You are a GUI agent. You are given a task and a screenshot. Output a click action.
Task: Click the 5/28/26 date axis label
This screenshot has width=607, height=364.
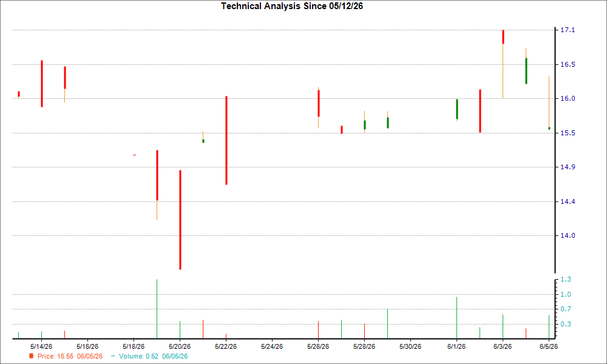(364, 346)
